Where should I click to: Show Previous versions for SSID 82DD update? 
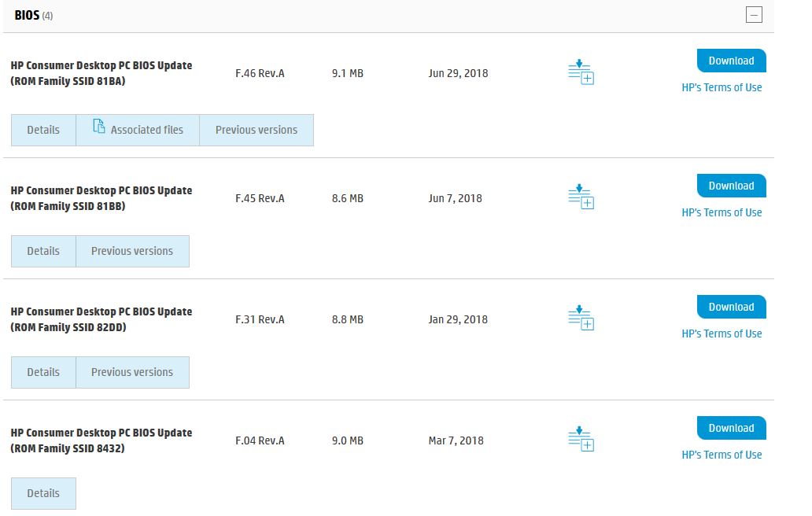point(132,372)
